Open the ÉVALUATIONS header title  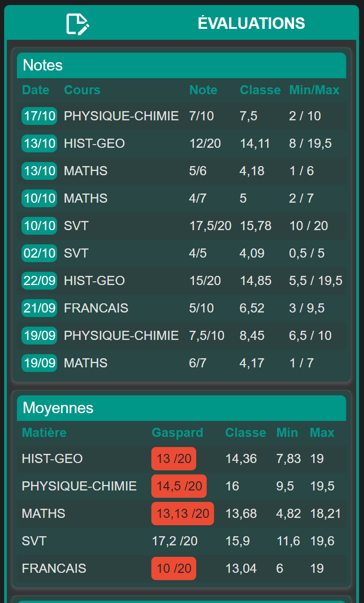click(251, 23)
